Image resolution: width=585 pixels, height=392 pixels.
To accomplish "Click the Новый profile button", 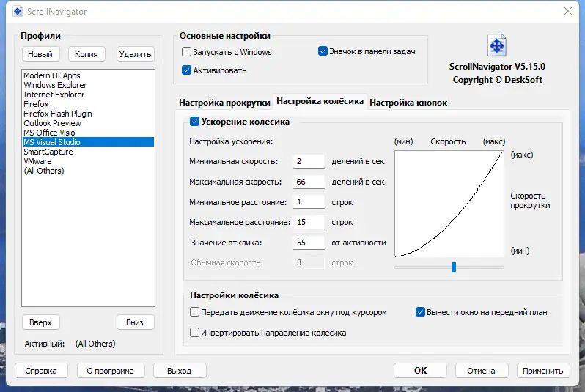I will 40,54.
